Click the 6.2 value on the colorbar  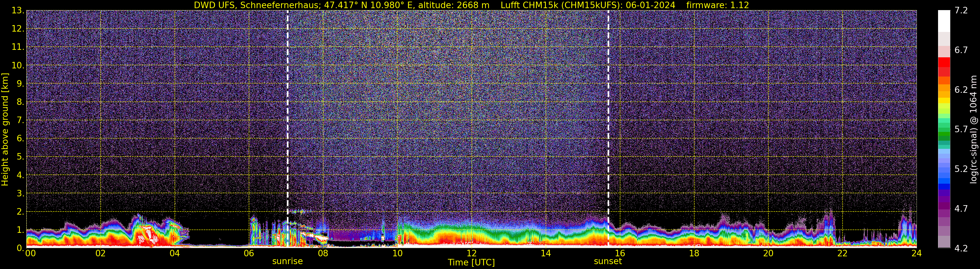(961, 90)
